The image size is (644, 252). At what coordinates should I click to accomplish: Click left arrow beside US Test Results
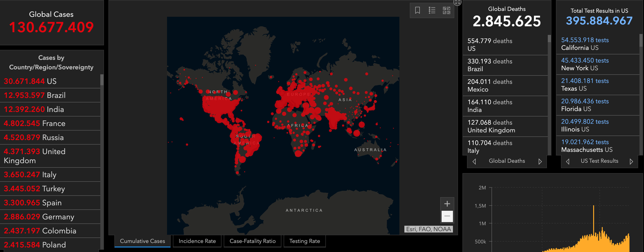click(568, 161)
